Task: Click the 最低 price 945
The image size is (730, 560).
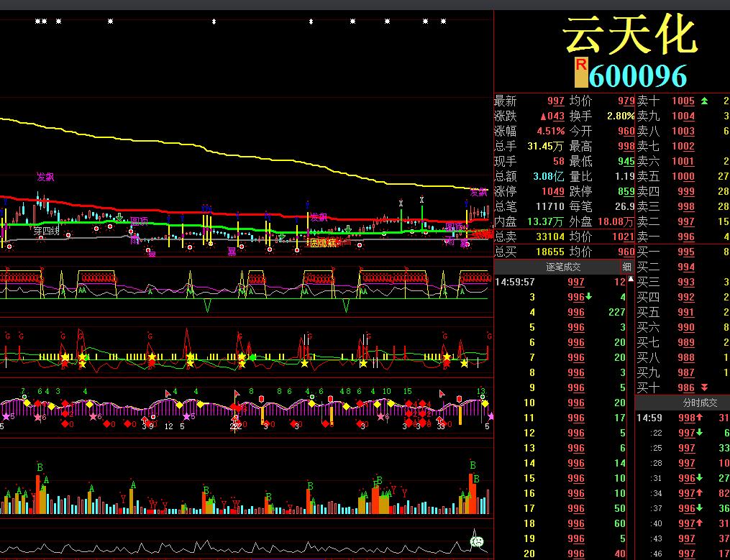Action: pos(626,161)
